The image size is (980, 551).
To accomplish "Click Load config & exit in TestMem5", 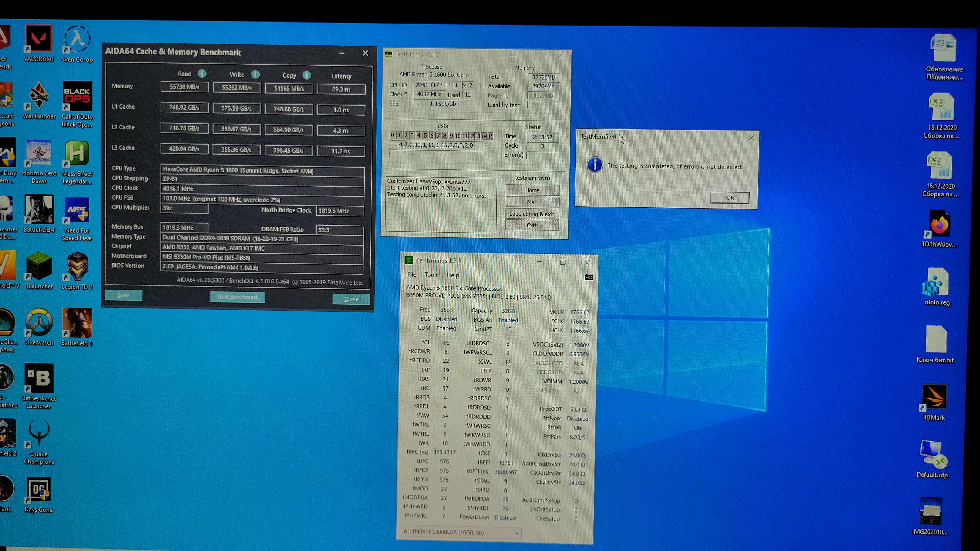I will (x=531, y=214).
